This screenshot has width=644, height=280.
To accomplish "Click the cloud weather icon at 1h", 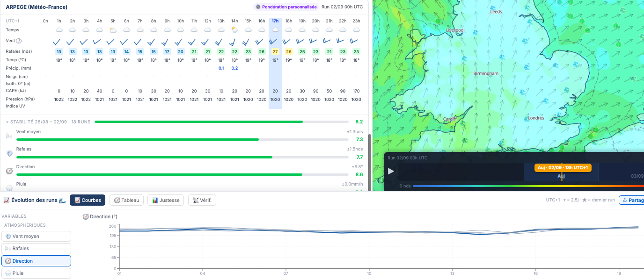I will pyautogui.click(x=59, y=30).
